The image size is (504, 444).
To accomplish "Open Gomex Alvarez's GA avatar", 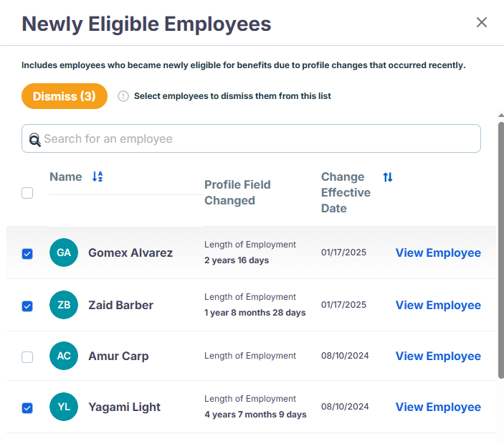I will coord(64,252).
